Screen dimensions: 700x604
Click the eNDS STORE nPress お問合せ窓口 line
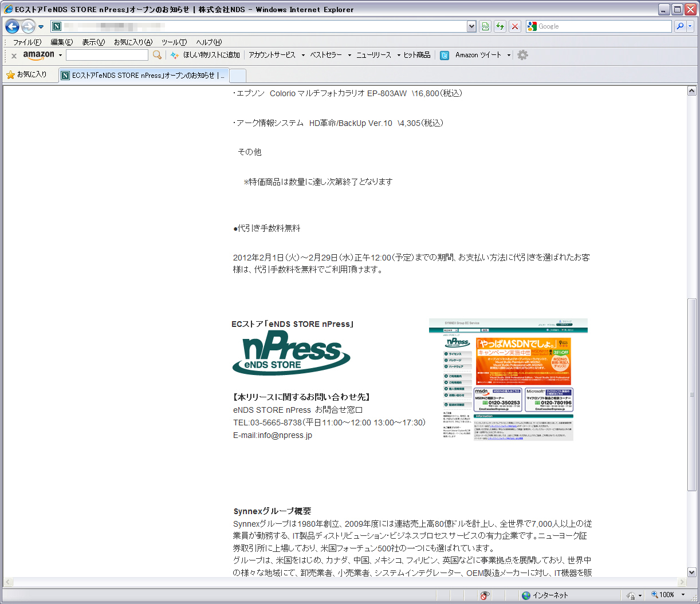[298, 410]
